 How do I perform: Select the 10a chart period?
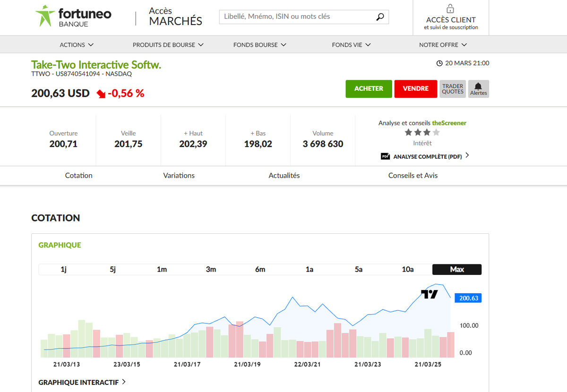[x=407, y=269]
